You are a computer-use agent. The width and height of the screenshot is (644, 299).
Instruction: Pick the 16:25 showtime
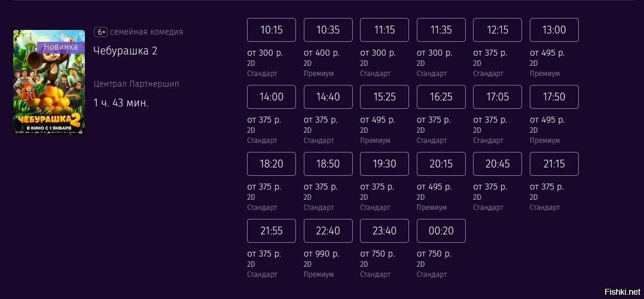click(441, 97)
